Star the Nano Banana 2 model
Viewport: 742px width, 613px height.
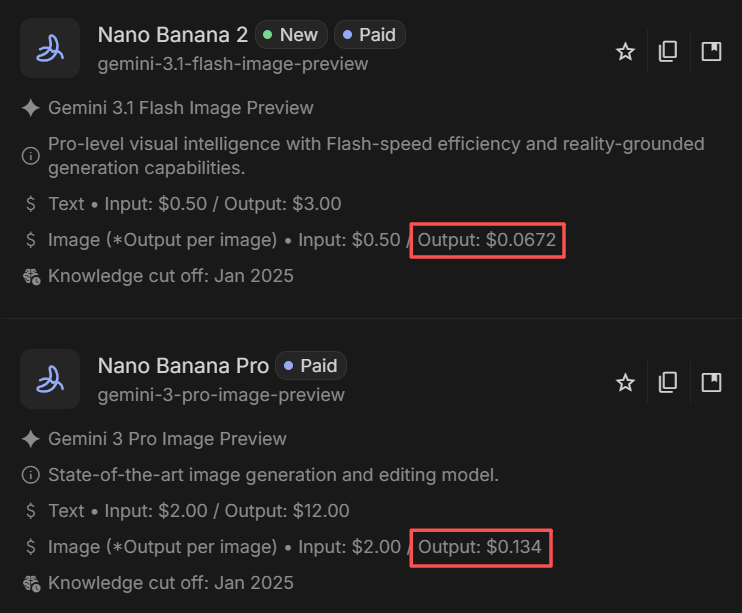tap(625, 52)
